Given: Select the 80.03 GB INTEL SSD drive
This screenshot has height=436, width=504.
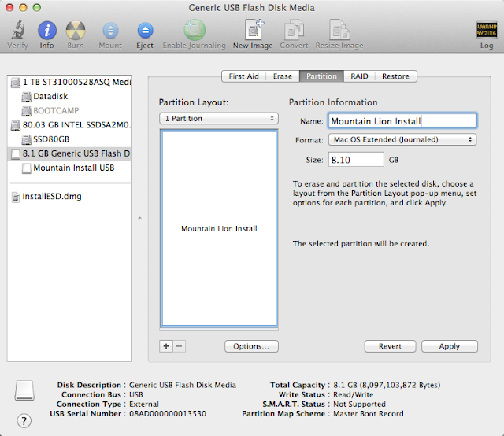Looking at the screenshot, I should coord(69,125).
